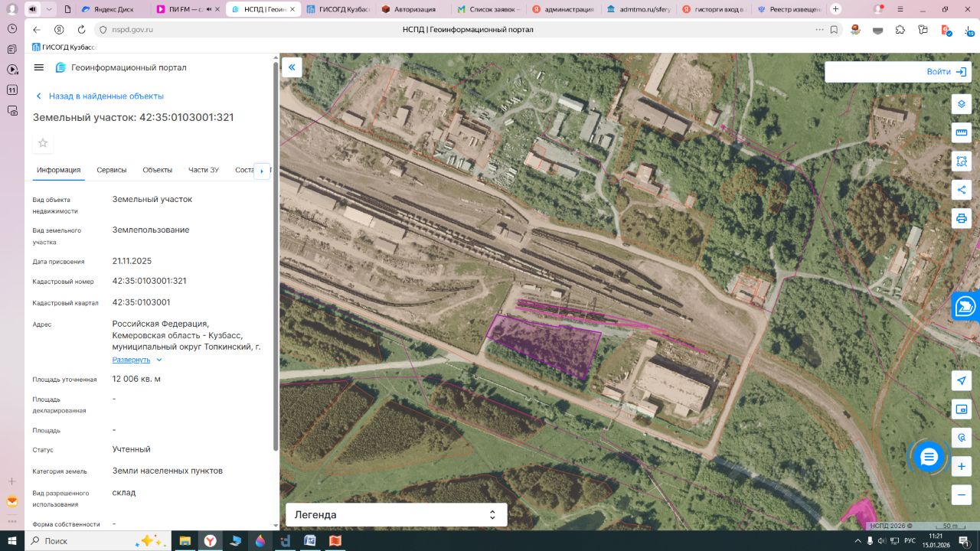Click the highlighted purple land plot
This screenshot has width=980, height=551.
click(x=544, y=345)
